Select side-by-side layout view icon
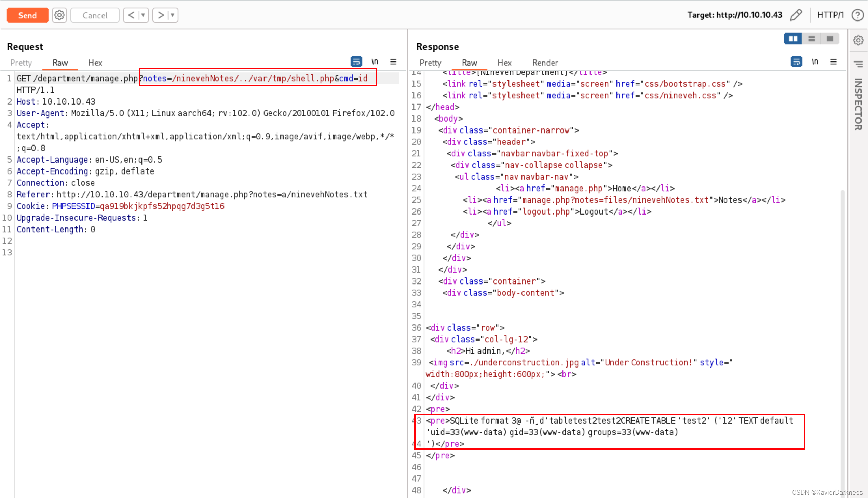Viewport: 868px width, 498px height. tap(793, 39)
